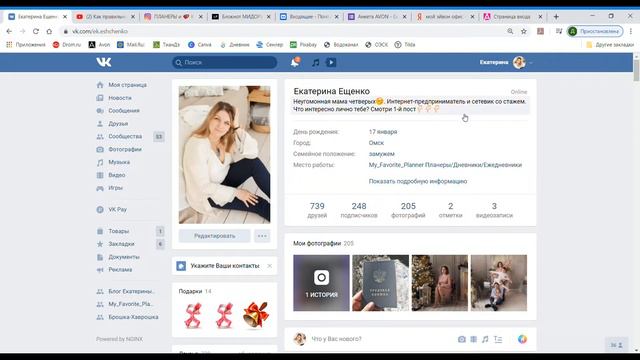Click the profile photo of Екатерина

pos(224,155)
